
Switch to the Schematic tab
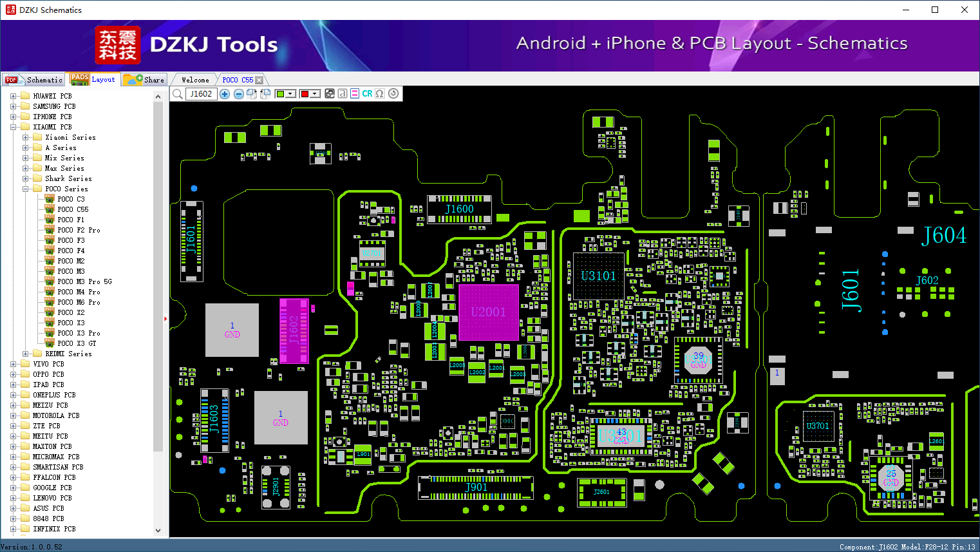coord(34,80)
